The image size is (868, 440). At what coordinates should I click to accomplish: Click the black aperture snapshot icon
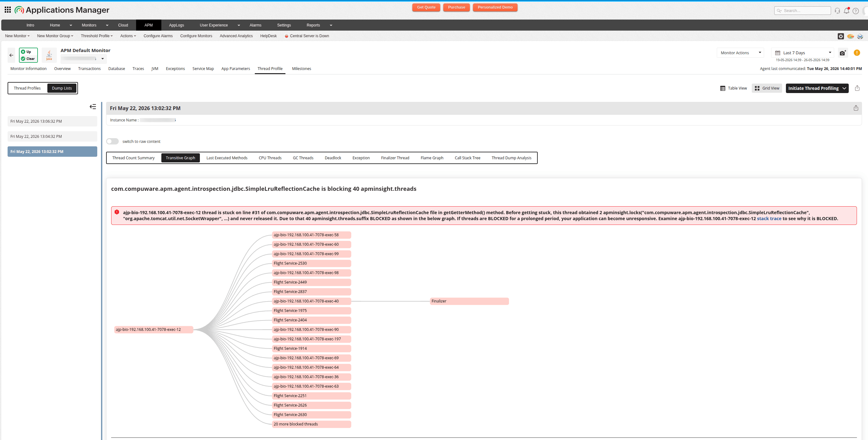coord(841,36)
